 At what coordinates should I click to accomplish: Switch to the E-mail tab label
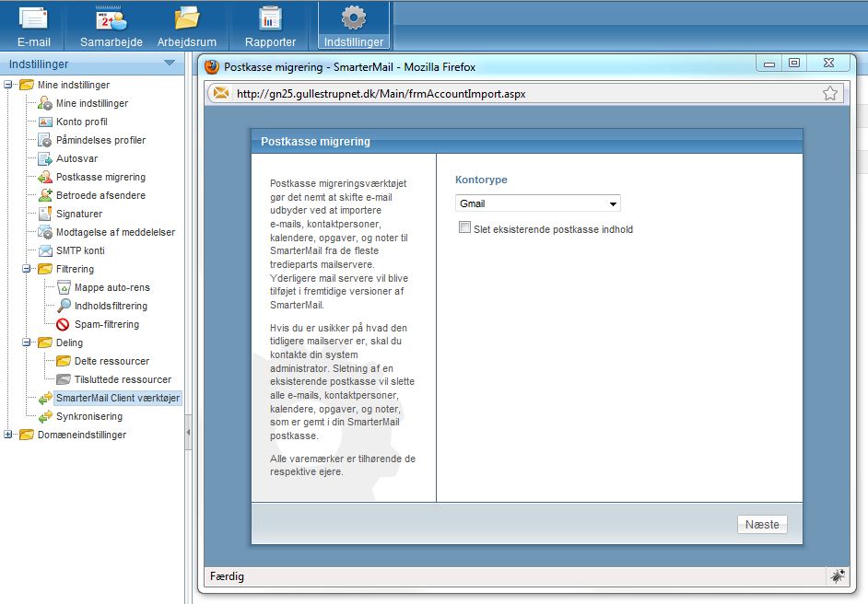click(x=34, y=42)
